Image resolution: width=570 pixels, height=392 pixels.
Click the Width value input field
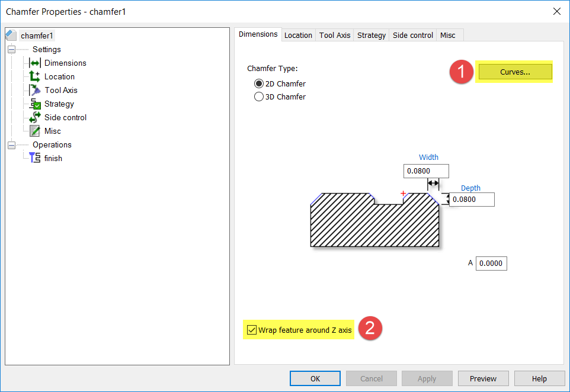pos(425,171)
